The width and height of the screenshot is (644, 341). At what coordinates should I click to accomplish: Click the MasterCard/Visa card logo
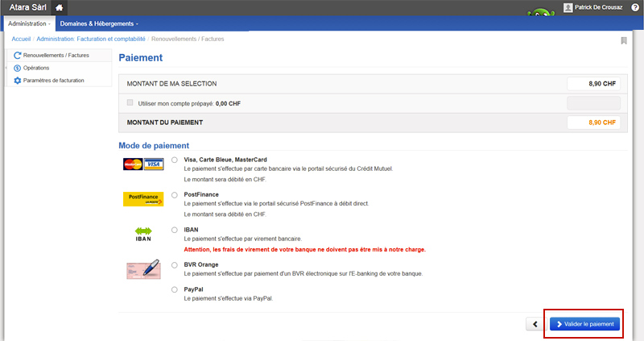coord(143,164)
